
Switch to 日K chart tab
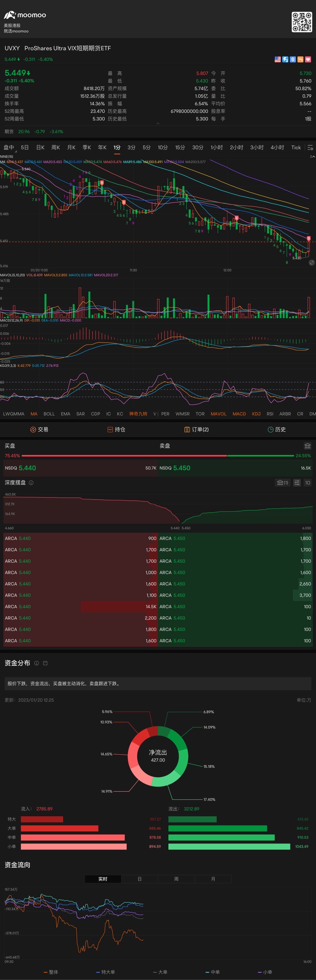(x=40, y=147)
